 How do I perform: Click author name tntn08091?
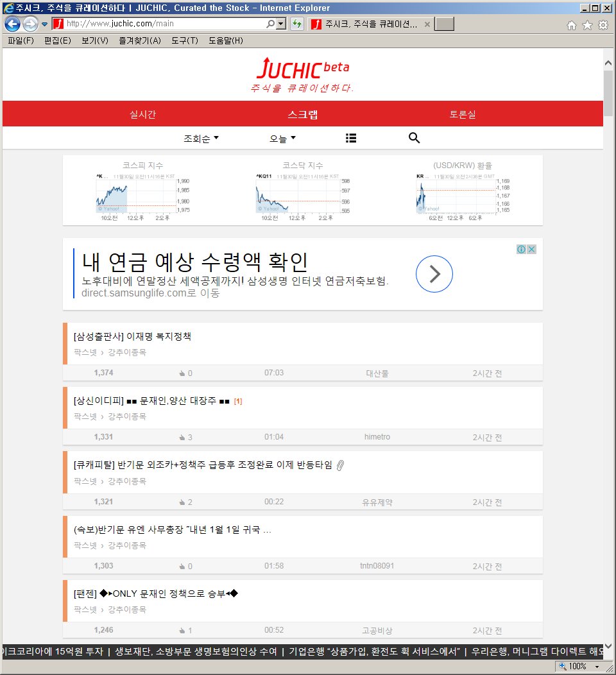point(377,566)
